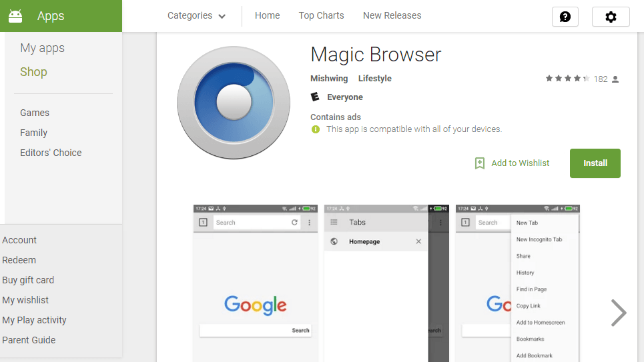
Task: Open the settings gear button
Action: [x=611, y=17]
